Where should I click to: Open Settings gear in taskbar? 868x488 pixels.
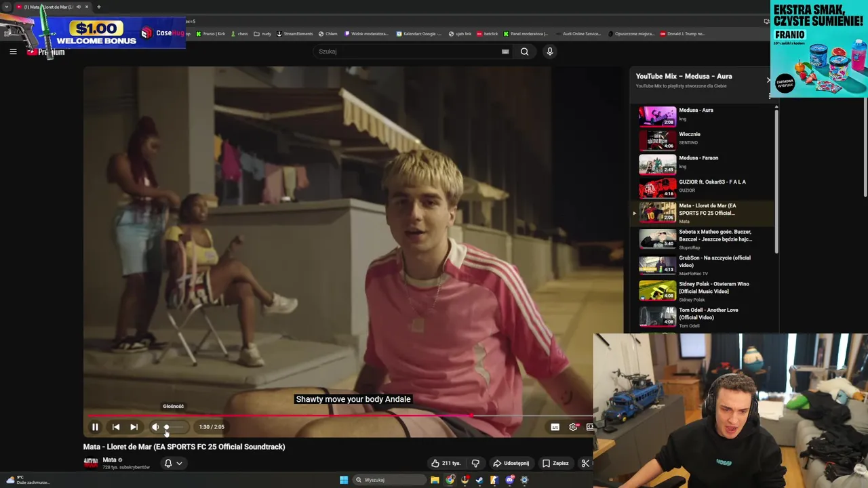point(524,480)
